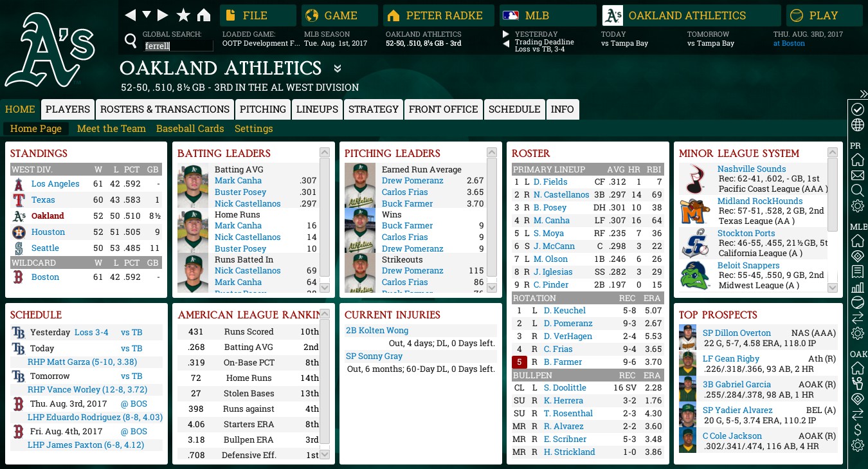Click the home icon in top navigation
The width and height of the screenshot is (868, 469).
point(204,15)
